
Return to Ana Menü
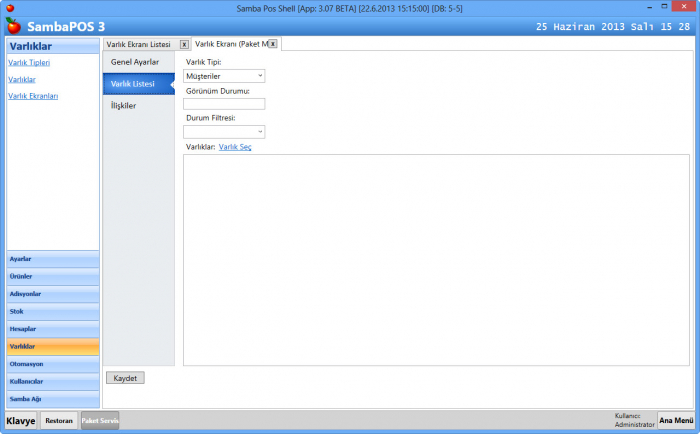pyautogui.click(x=676, y=420)
